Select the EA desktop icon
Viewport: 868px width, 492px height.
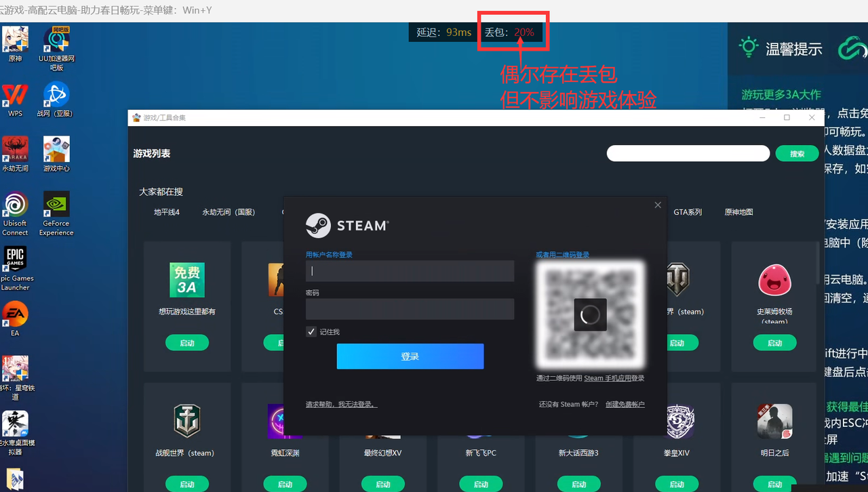coord(15,319)
